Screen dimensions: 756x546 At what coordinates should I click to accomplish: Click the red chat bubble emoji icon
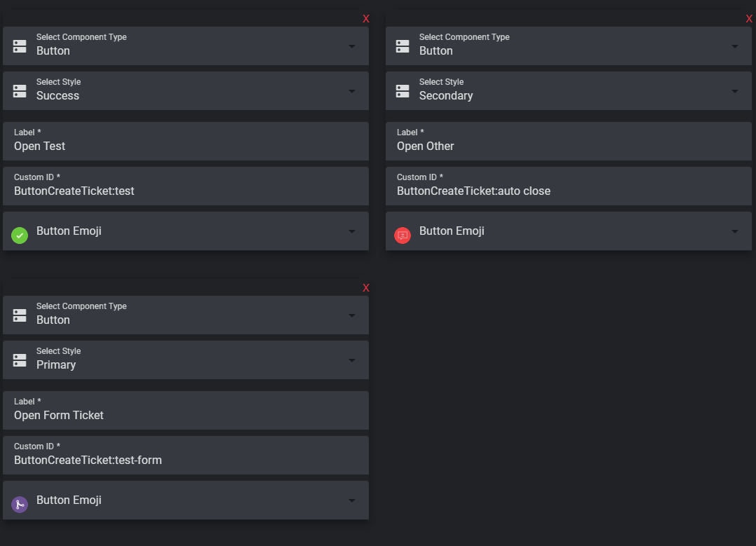(x=403, y=236)
